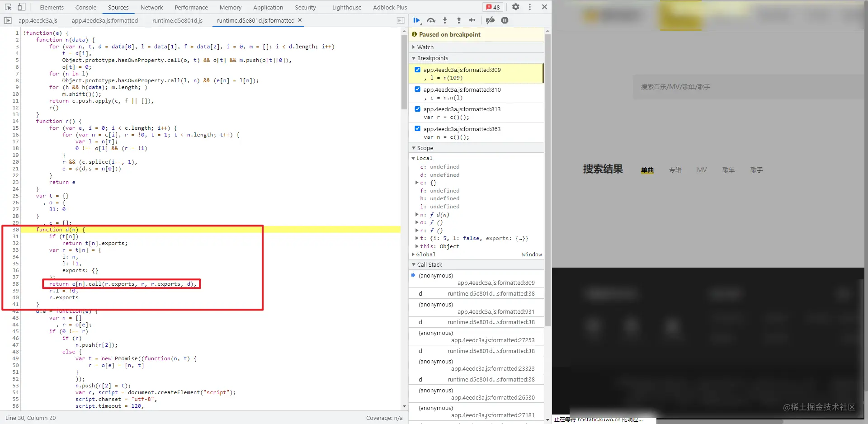Switch to app.4eedc3a.js:formatted file tab

click(x=105, y=20)
